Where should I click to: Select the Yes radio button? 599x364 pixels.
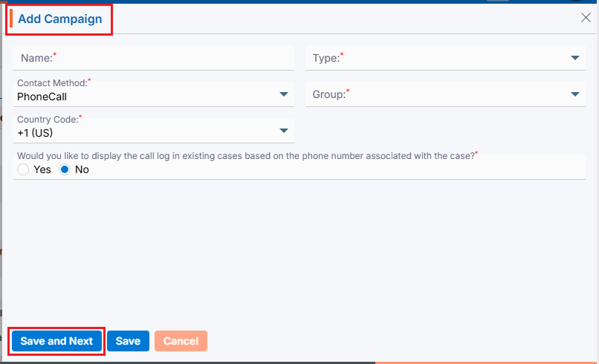23,169
